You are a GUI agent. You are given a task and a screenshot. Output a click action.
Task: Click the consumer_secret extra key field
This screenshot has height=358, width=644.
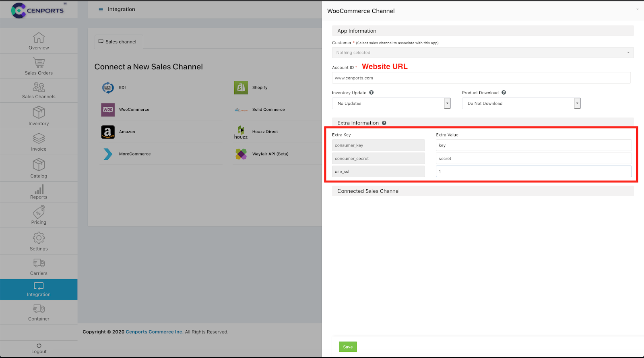tap(378, 159)
